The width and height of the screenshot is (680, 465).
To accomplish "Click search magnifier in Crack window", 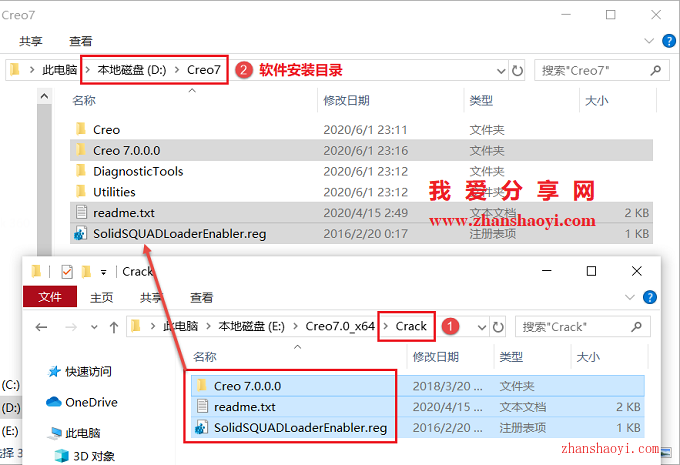I will (x=637, y=327).
